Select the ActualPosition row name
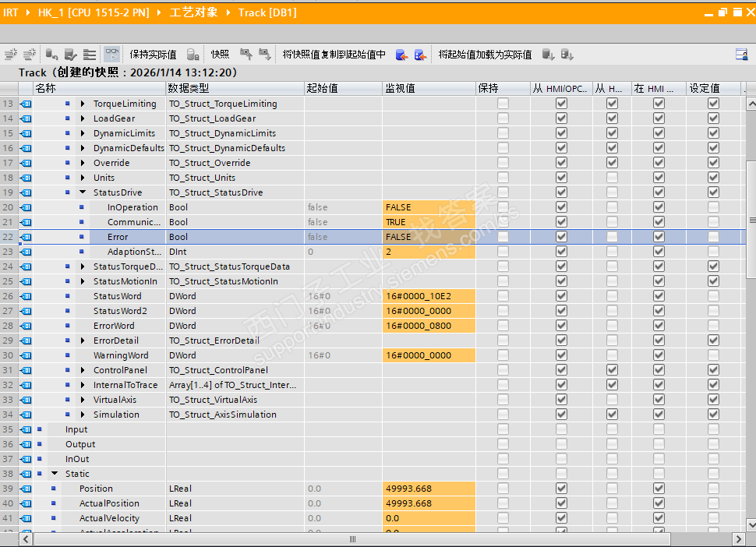The width and height of the screenshot is (756, 547). (x=109, y=503)
